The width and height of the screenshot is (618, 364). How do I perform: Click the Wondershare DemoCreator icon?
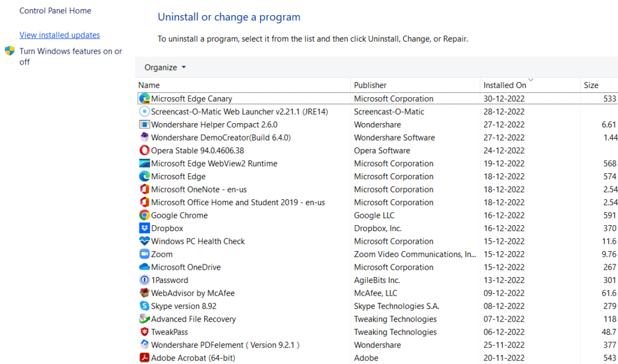point(145,137)
